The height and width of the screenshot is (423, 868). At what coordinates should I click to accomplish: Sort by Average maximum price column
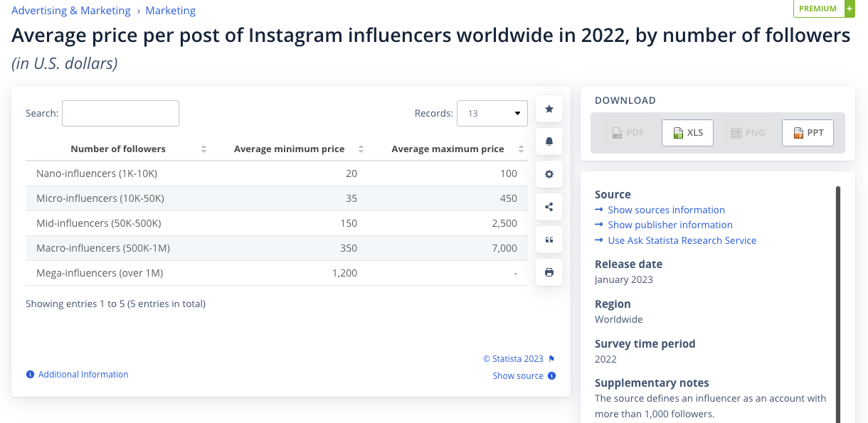pos(521,149)
